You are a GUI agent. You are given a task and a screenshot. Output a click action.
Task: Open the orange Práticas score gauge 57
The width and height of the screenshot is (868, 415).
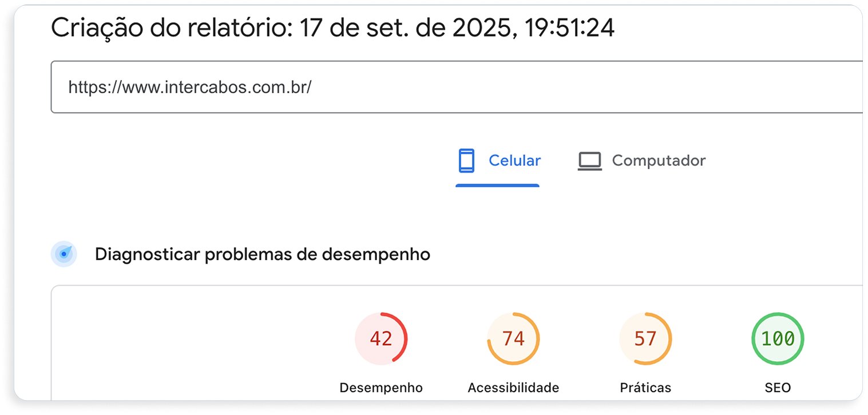pos(645,339)
